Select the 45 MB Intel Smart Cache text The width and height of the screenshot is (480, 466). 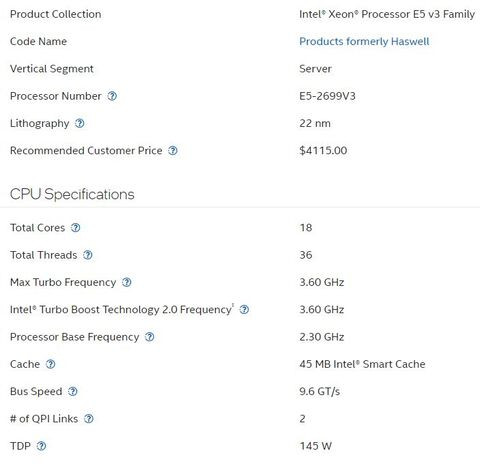(362, 364)
